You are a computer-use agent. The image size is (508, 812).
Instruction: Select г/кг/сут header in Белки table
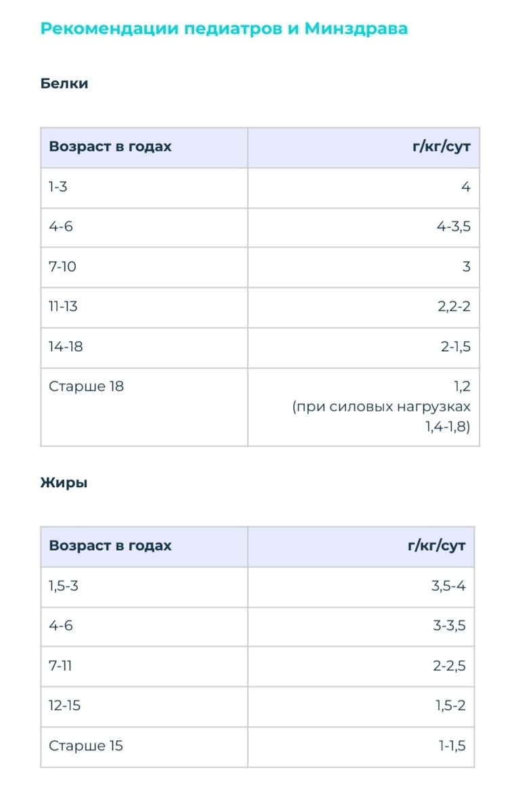(441, 147)
